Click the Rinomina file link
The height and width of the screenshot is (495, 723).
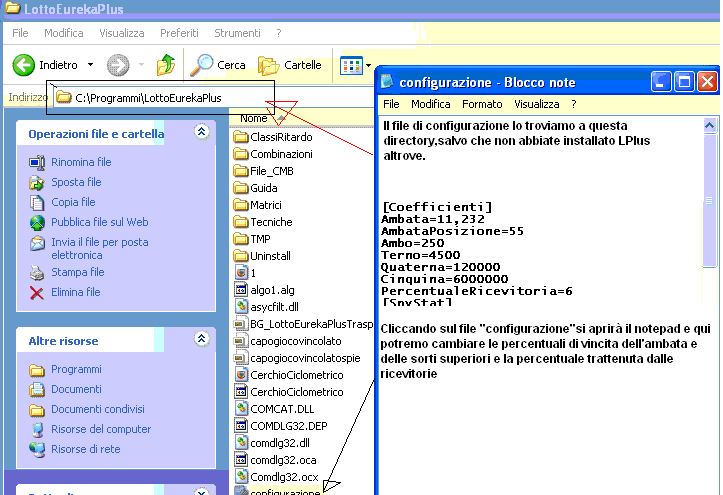click(81, 162)
